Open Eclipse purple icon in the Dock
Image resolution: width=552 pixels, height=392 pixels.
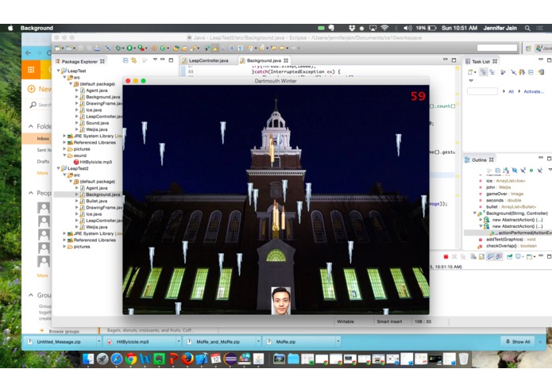click(230, 359)
